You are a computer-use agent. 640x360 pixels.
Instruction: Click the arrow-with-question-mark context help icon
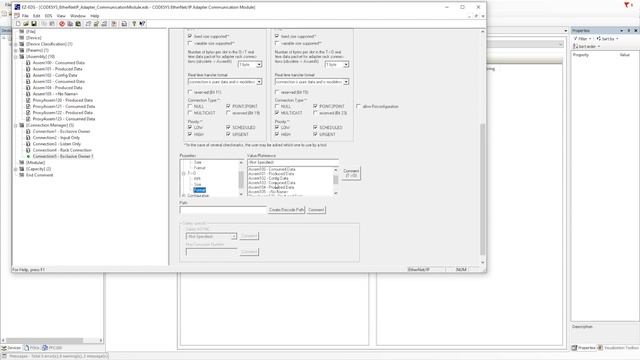(142, 24)
